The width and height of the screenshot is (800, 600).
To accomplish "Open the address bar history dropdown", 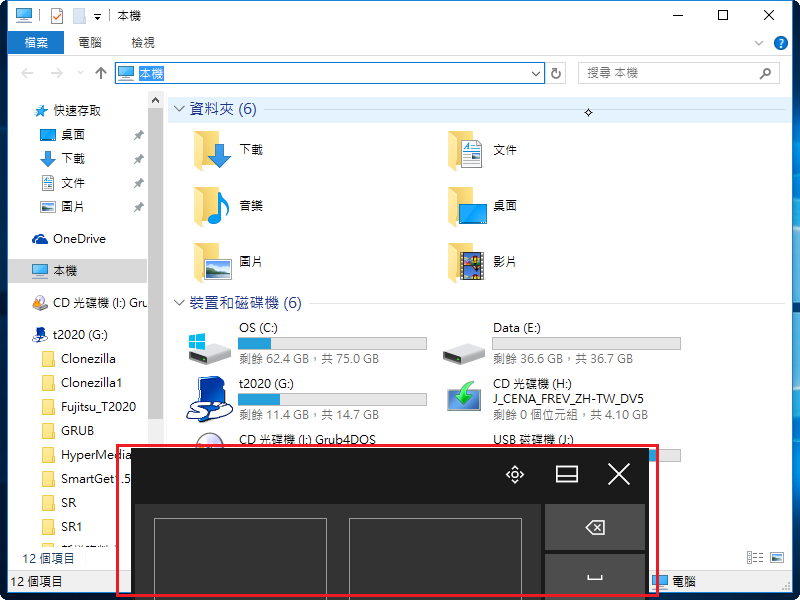I will click(536, 73).
